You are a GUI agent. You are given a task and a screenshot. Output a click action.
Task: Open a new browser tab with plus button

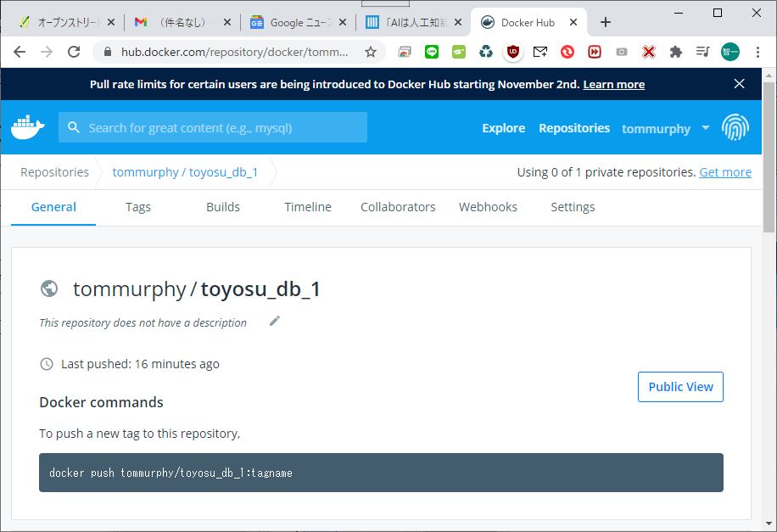[x=606, y=22]
